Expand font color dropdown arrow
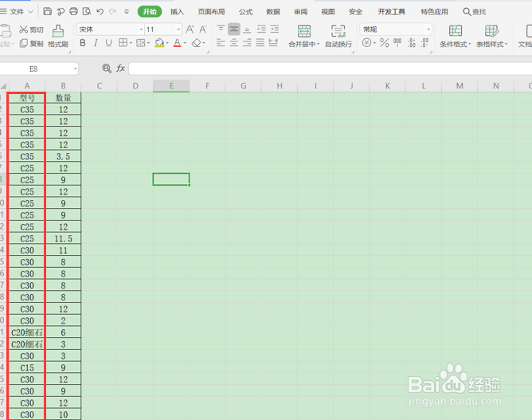Image resolution: width=532 pixels, height=420 pixels. click(185, 43)
